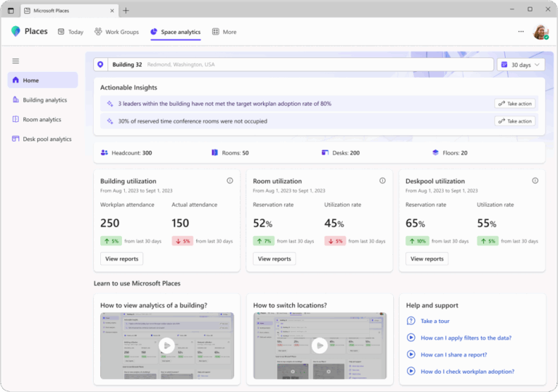Switch to the Work Groups tab
This screenshot has width=558, height=392.
pyautogui.click(x=116, y=32)
